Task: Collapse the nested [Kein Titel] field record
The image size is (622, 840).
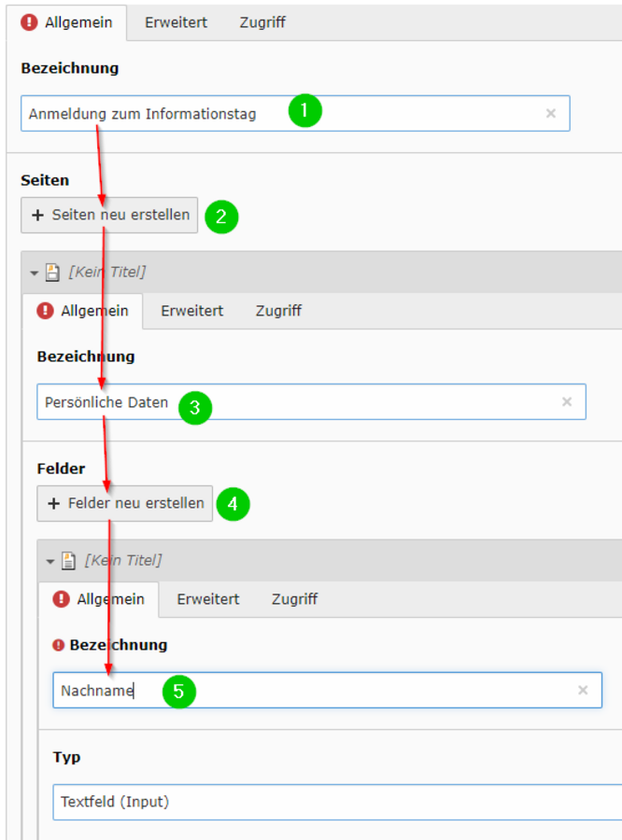Action: coord(50,562)
